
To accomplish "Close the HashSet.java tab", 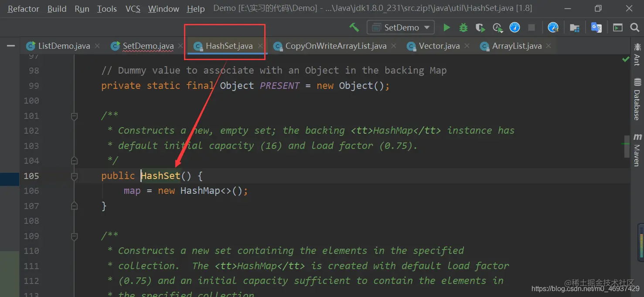I will pos(261,46).
